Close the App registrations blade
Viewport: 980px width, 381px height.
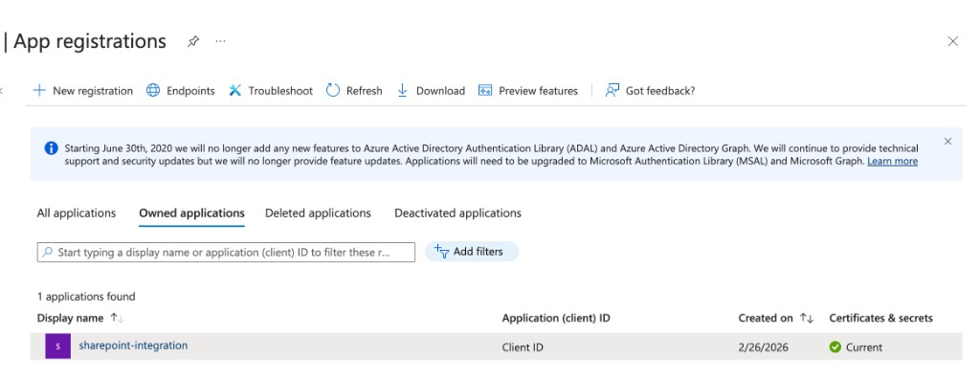point(952,41)
